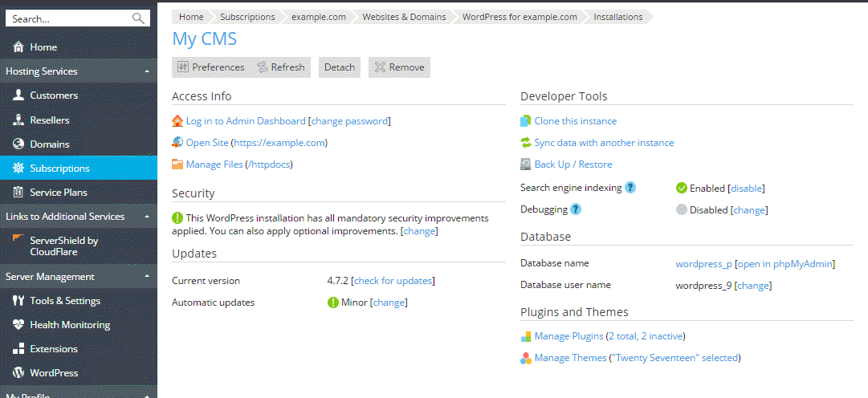The image size is (868, 398).
Task: Collapse the Hosting Services section
Action: (146, 71)
